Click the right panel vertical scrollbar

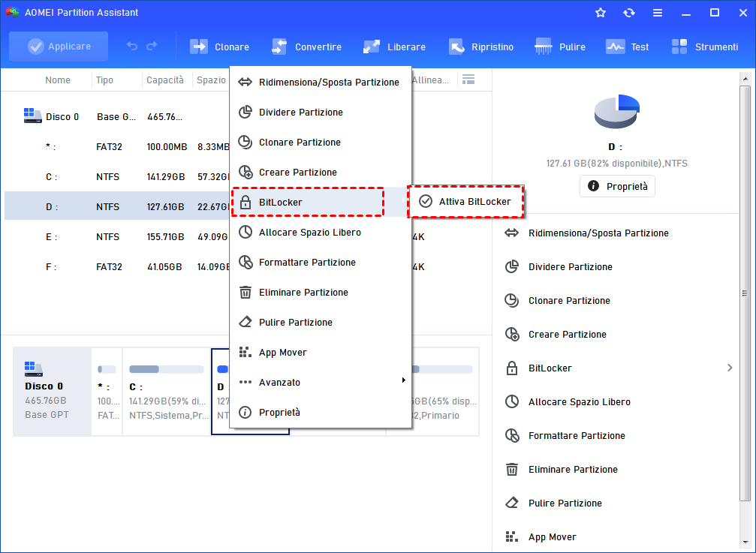coord(745,293)
